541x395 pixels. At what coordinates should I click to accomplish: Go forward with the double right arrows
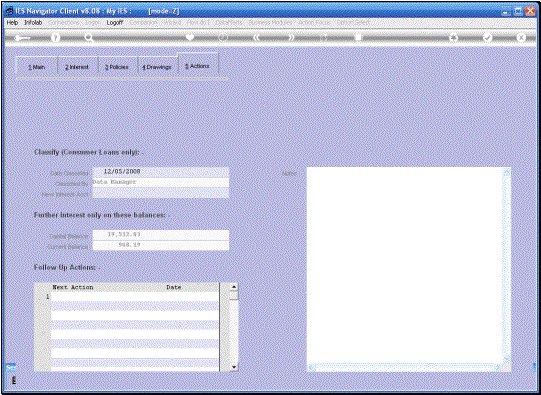[x=291, y=38]
